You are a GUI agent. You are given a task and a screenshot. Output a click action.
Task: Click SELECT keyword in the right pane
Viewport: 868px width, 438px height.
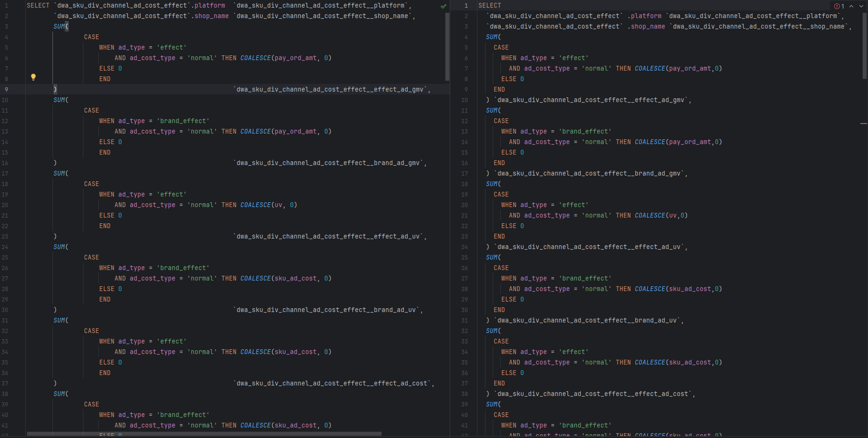(490, 5)
